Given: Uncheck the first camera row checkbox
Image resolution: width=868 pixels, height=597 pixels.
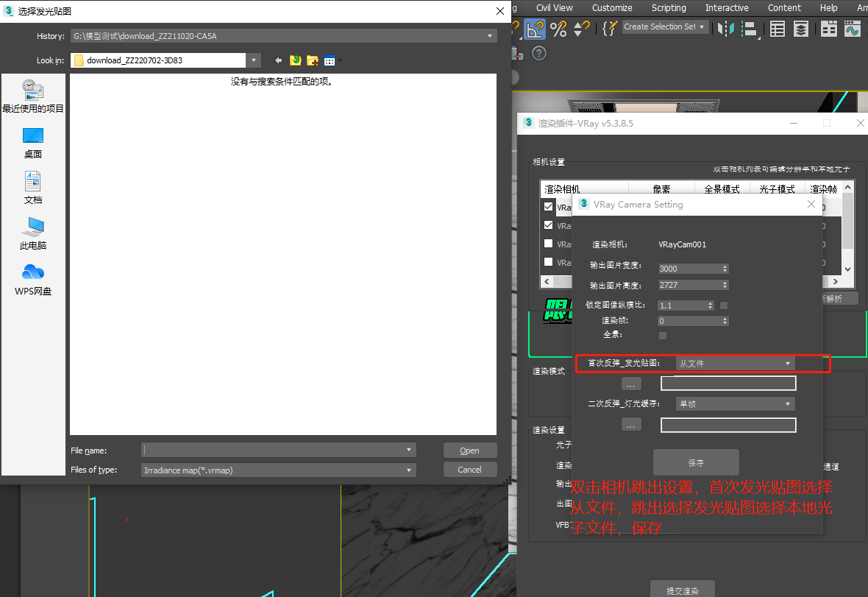Looking at the screenshot, I should tap(548, 207).
